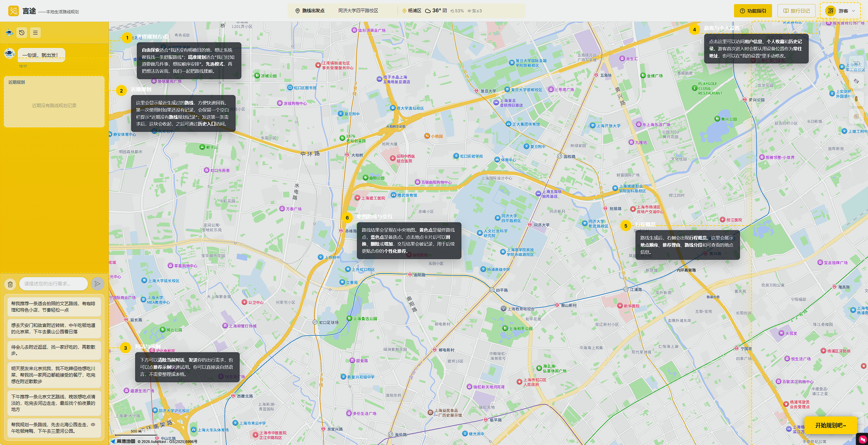Image resolution: width=868 pixels, height=445 pixels.
Task: Click the 新华医院 hospital marker
Action: point(620,306)
